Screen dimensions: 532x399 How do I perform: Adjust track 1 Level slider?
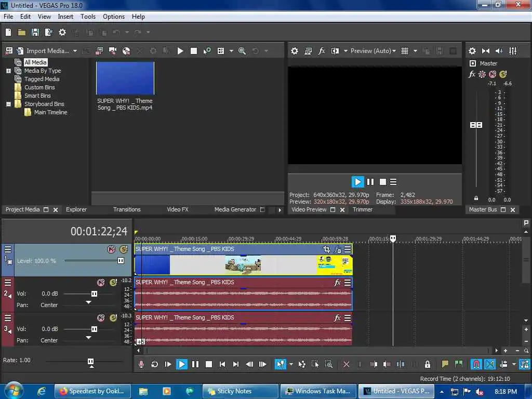pos(121,261)
